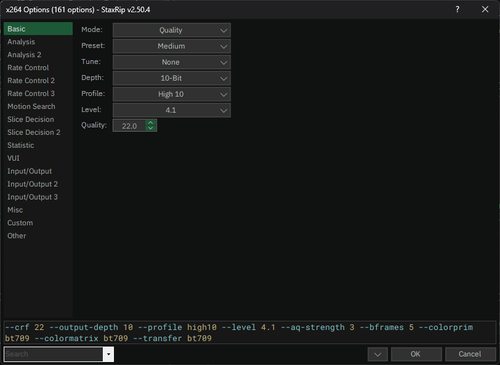The height and width of the screenshot is (365, 500).
Task: Expand the Search box dropdown arrow
Action: coord(109,354)
